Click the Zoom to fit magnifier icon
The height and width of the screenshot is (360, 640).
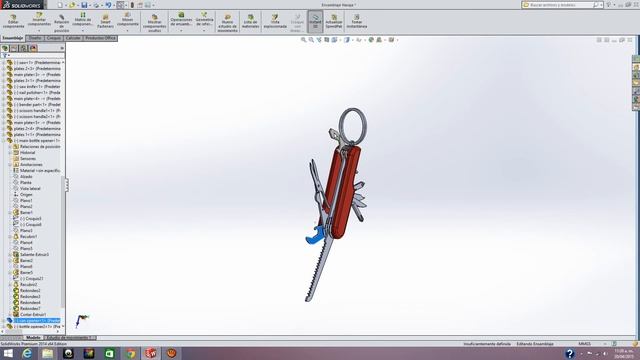pyautogui.click(x=303, y=40)
